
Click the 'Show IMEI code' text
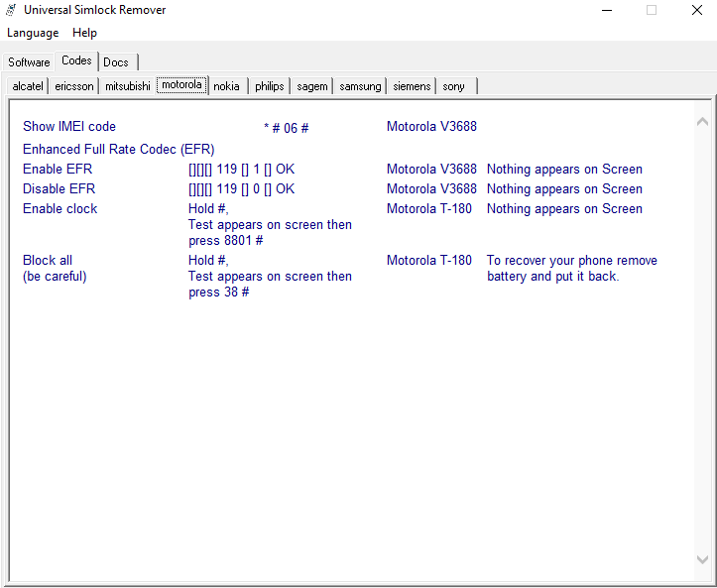pyautogui.click(x=69, y=127)
